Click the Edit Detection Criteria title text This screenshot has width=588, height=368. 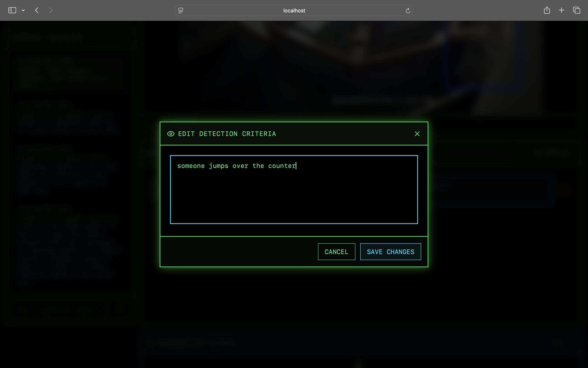pyautogui.click(x=227, y=134)
